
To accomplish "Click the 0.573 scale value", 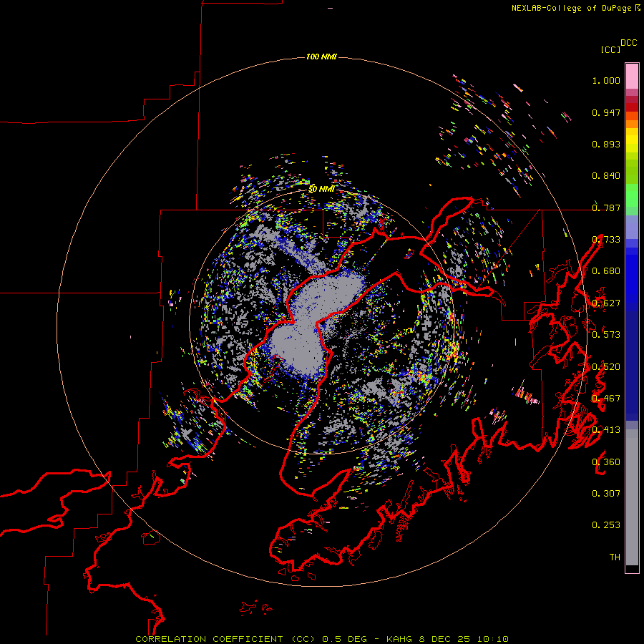I will pos(606,335).
